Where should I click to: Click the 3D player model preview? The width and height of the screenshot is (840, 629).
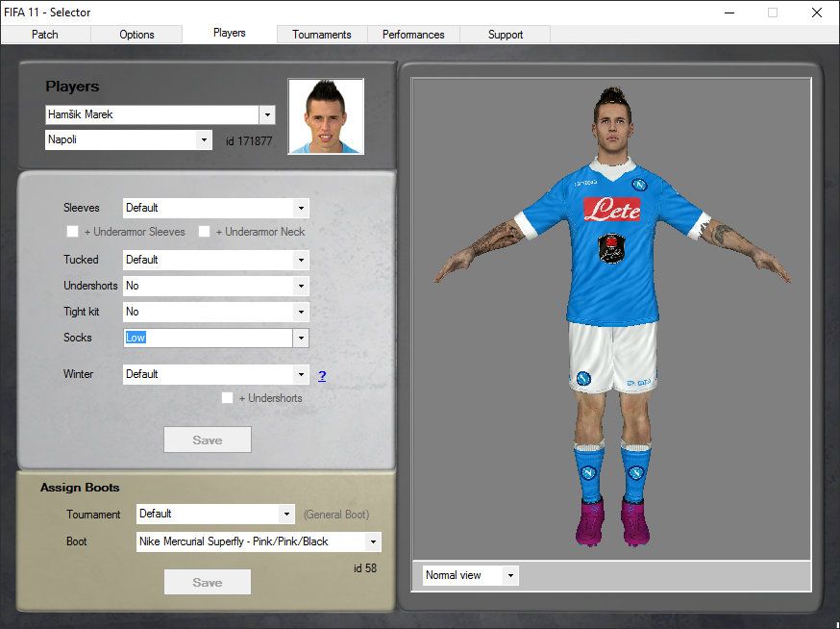[x=611, y=317]
